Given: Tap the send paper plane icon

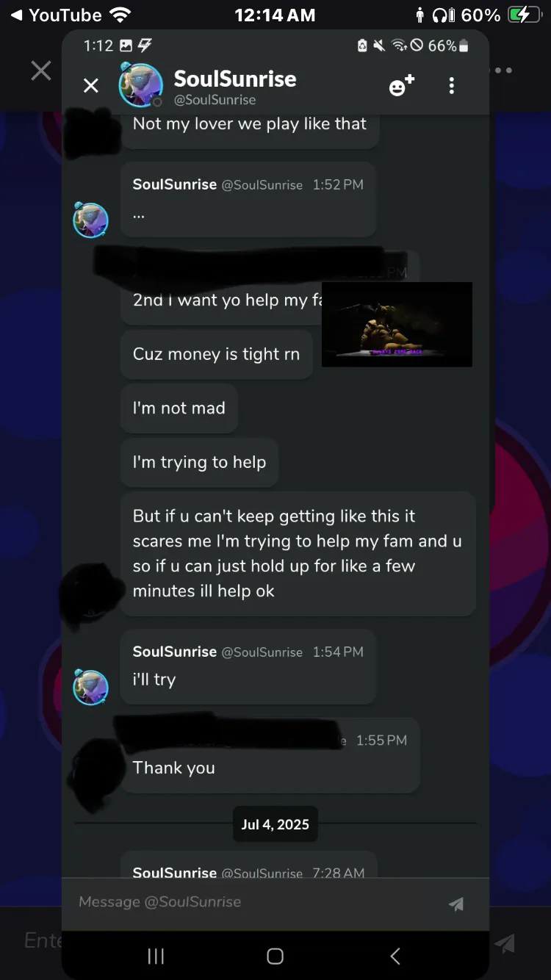Looking at the screenshot, I should [456, 904].
